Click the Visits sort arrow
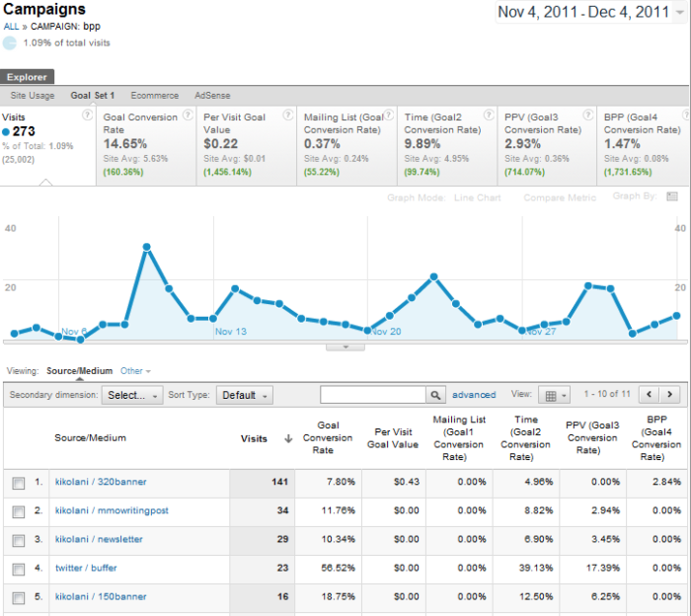 pyautogui.click(x=288, y=439)
